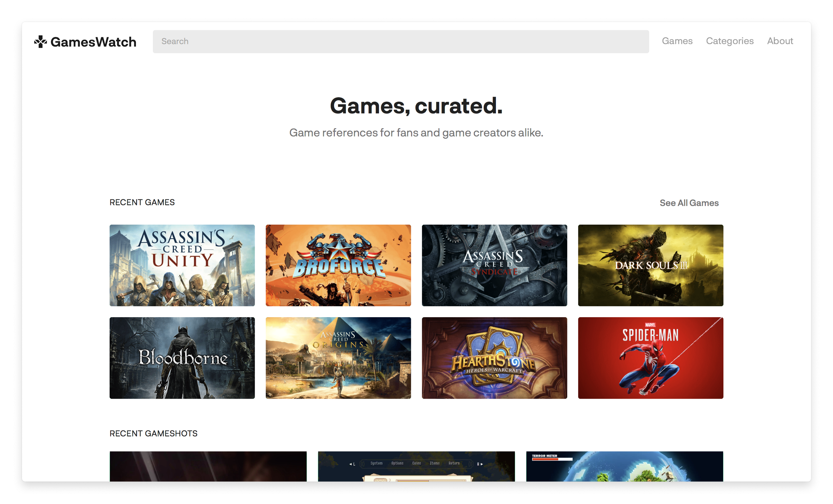Click the RECENT GAMESHOTS section heading
This screenshot has width=833, height=504.
[154, 433]
